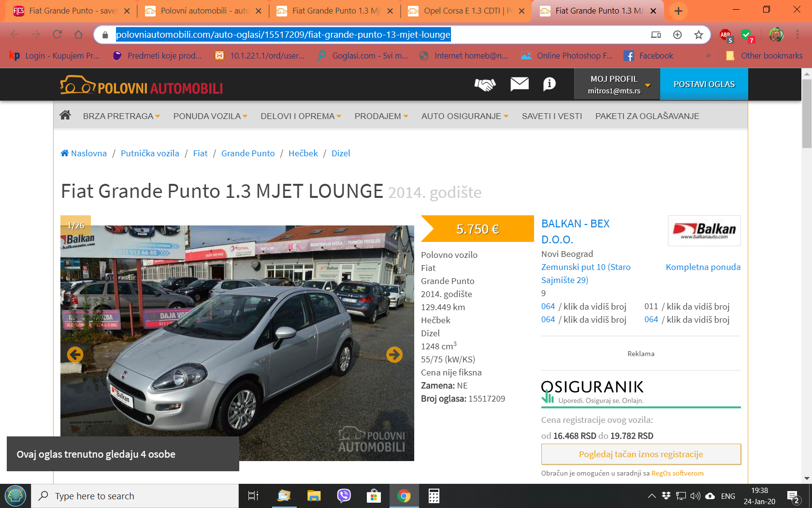Open the handshake icon in the site header
The height and width of the screenshot is (508, 812).
(485, 85)
